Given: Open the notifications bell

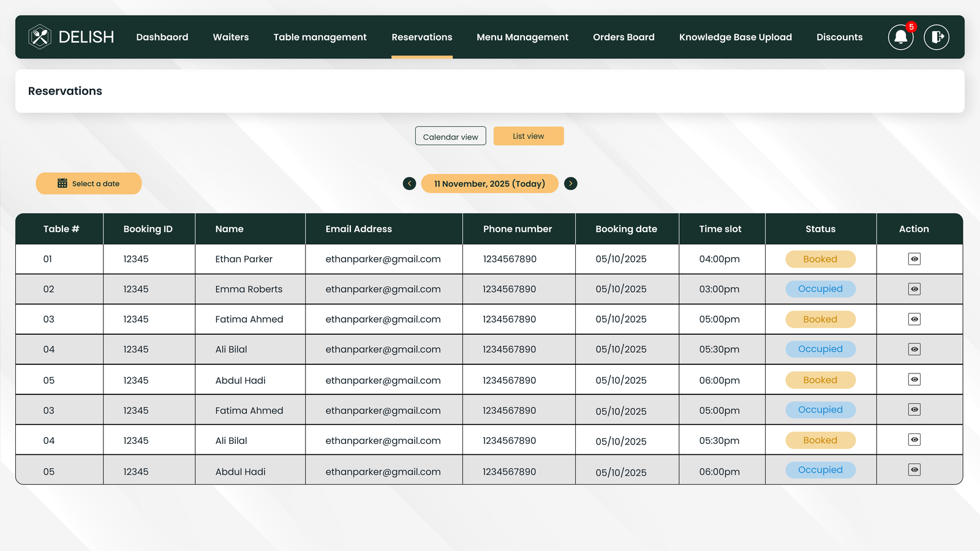Looking at the screenshot, I should 901,37.
